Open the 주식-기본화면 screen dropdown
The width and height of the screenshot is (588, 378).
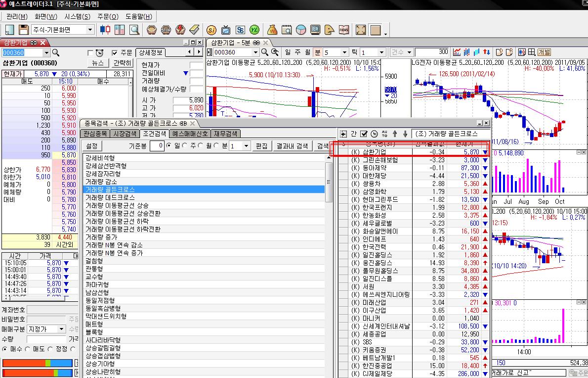[x=90, y=30]
